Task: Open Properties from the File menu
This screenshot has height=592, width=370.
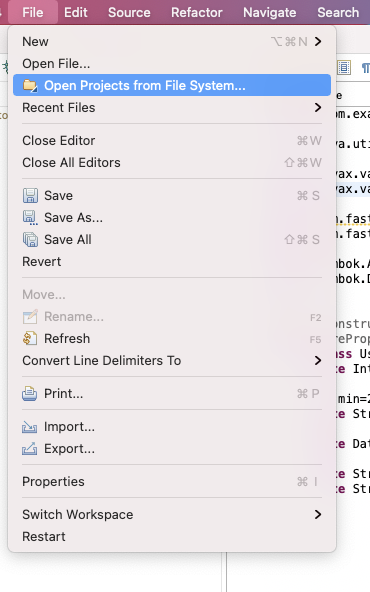Action: tap(172, 482)
